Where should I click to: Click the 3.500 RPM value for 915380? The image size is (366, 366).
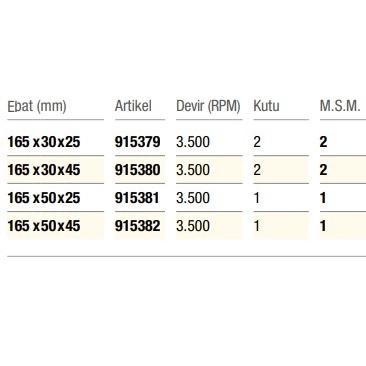193,170
